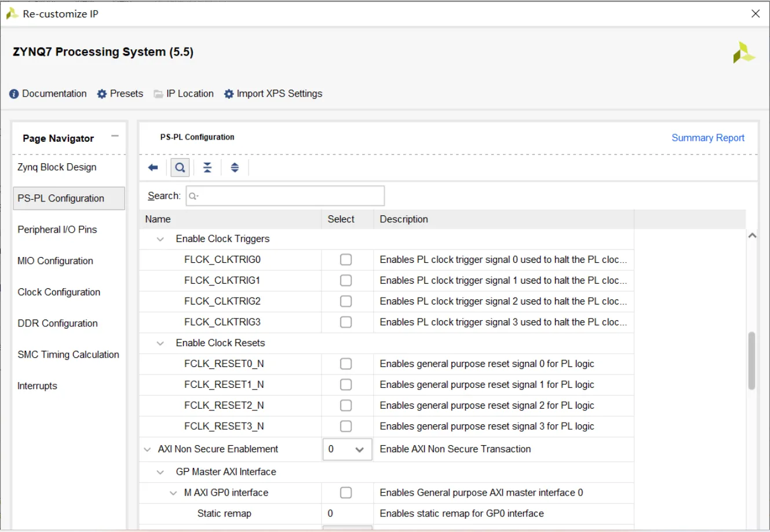The height and width of the screenshot is (532, 770).
Task: Click the IP Location label
Action: pyautogui.click(x=190, y=94)
